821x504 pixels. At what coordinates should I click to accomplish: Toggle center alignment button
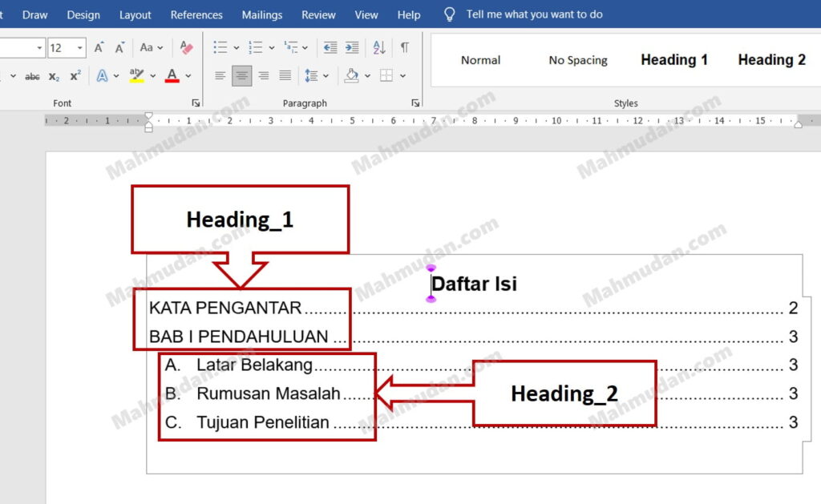241,76
